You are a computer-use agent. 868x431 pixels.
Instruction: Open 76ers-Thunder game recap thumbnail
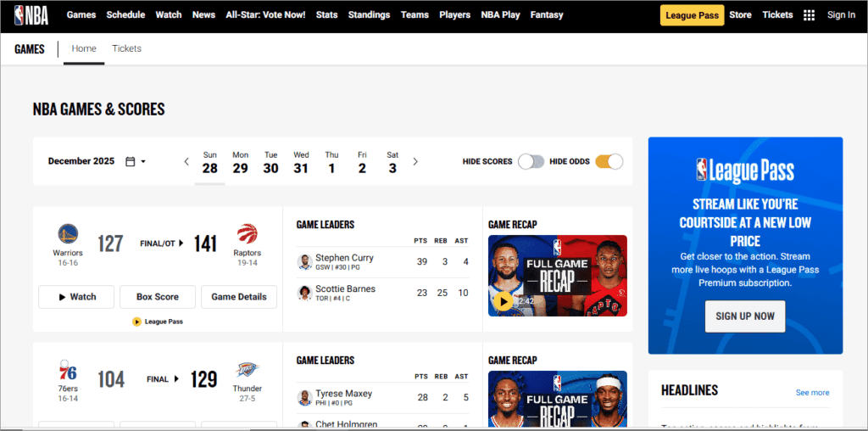click(558, 399)
